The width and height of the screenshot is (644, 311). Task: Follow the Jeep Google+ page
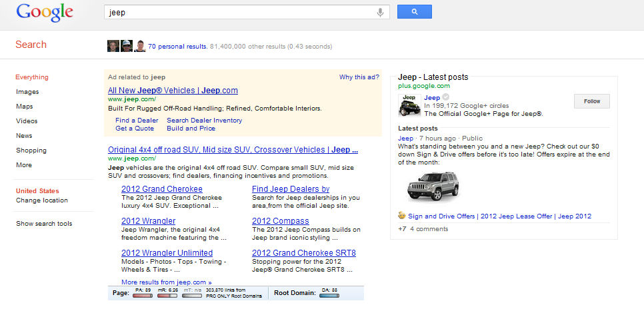pyautogui.click(x=591, y=101)
